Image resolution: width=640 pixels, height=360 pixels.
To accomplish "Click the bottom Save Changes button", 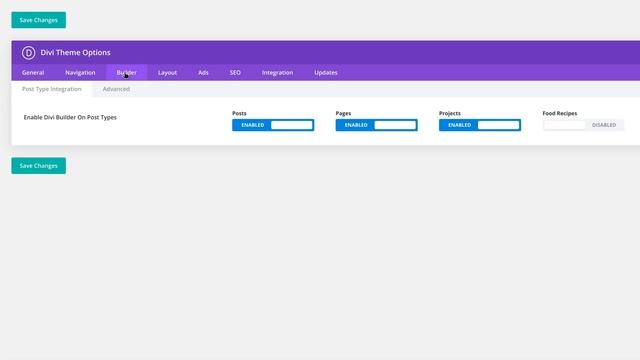I will pyautogui.click(x=38, y=166).
